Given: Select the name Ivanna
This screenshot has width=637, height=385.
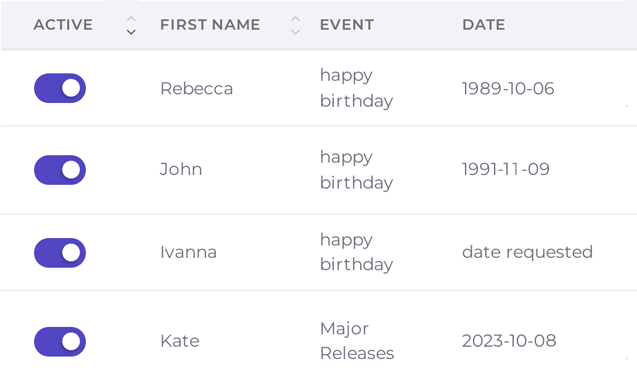Looking at the screenshot, I should coord(188,252).
